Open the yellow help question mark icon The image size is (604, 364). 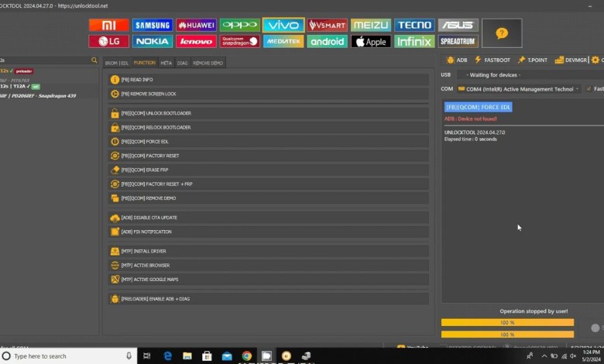point(502,33)
